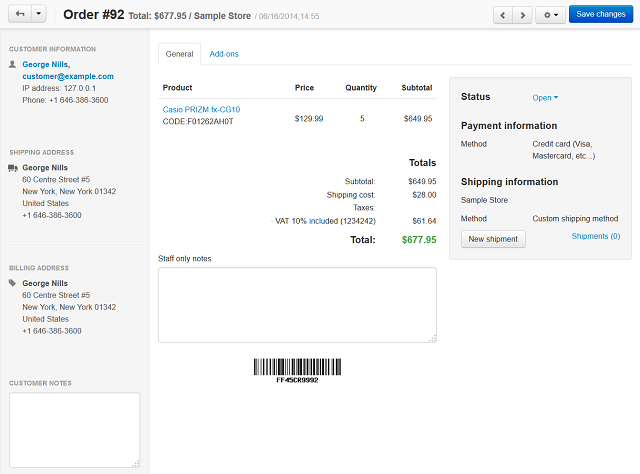640x474 pixels.
Task: Click the order barcode image
Action: [x=297, y=371]
